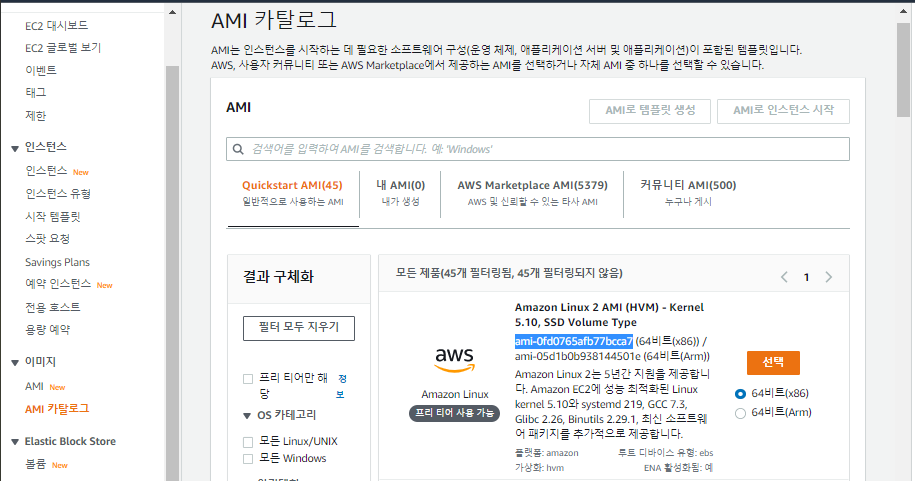Screen dimensions: 915x481
Task: Click page number 1 in pagination
Action: [806, 278]
